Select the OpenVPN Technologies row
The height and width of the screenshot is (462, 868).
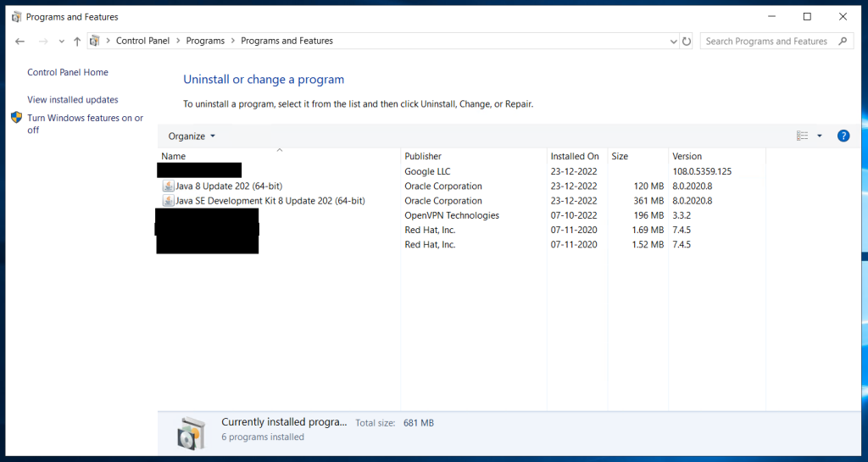tap(452, 215)
